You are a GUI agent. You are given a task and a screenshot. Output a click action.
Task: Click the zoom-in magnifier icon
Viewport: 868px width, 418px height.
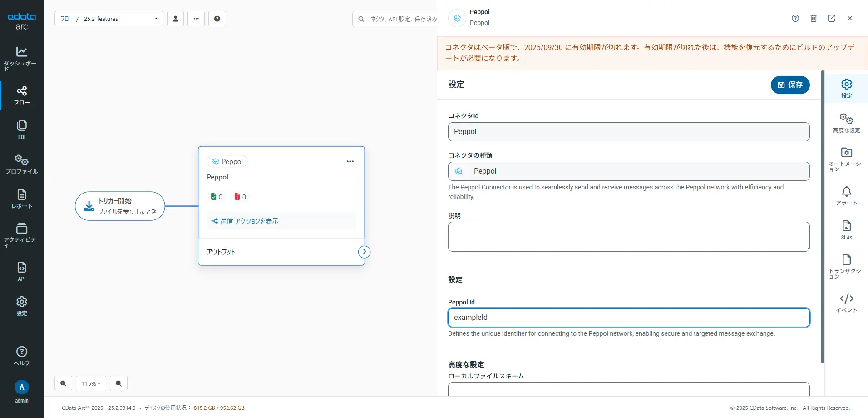click(63, 383)
